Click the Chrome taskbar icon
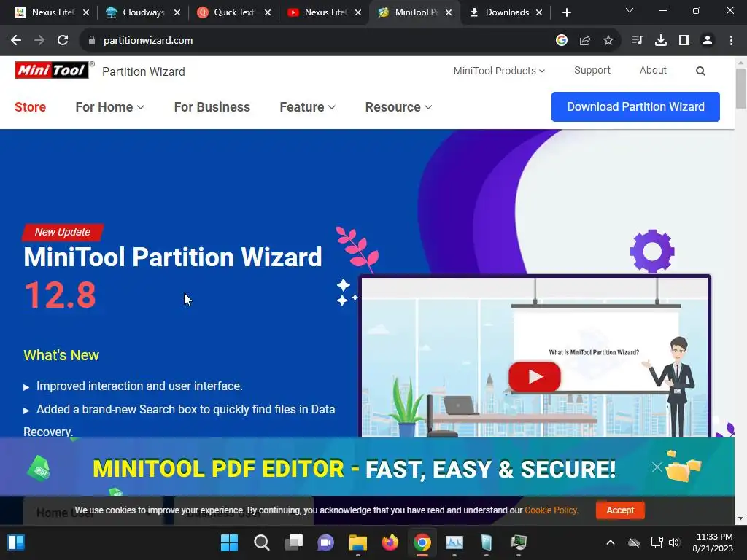Viewport: 747px width, 560px height. pyautogui.click(x=422, y=542)
